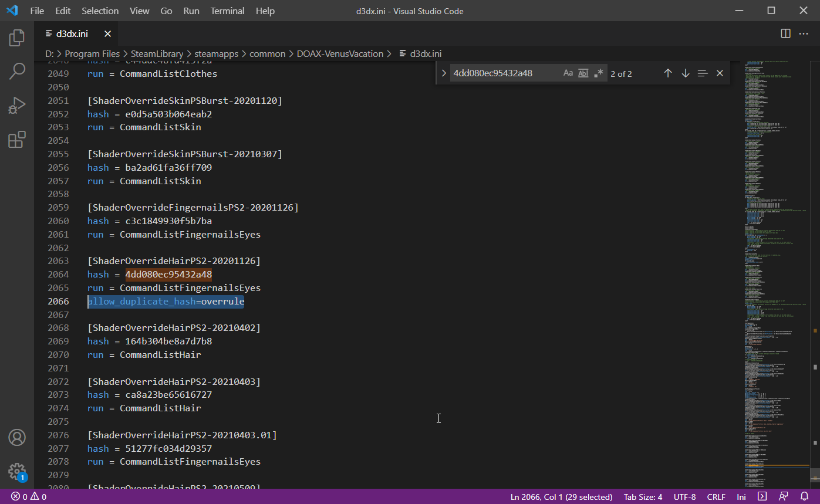Image resolution: width=820 pixels, height=504 pixels.
Task: Toggle Find in Selection
Action: tap(703, 73)
